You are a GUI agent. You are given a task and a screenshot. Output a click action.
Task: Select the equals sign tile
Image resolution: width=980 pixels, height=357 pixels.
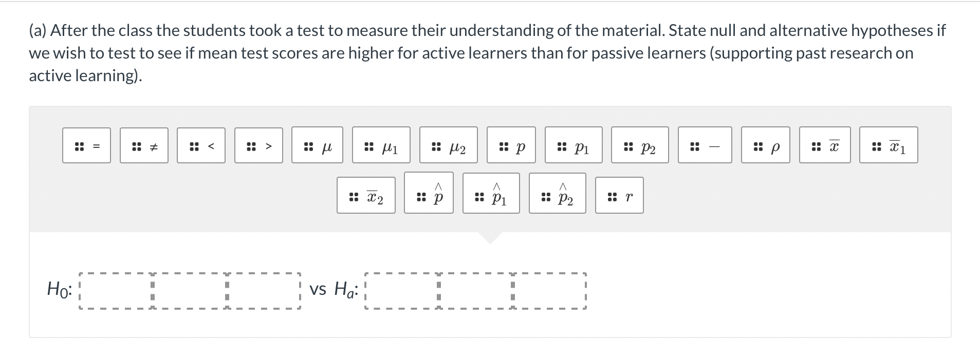86,145
